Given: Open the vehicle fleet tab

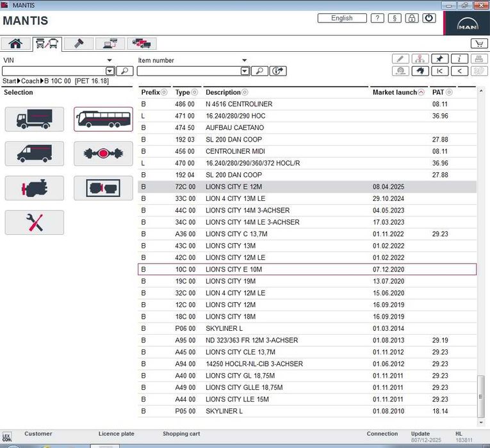Looking at the screenshot, I should pyautogui.click(x=142, y=44).
